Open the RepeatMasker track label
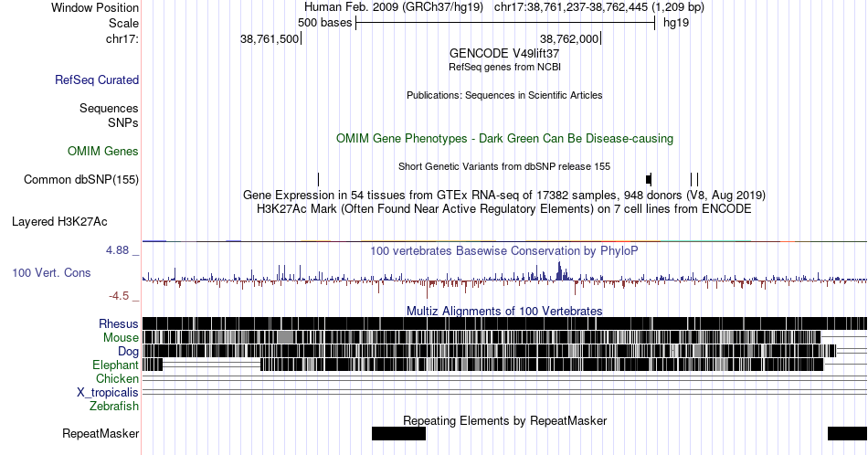 point(101,433)
